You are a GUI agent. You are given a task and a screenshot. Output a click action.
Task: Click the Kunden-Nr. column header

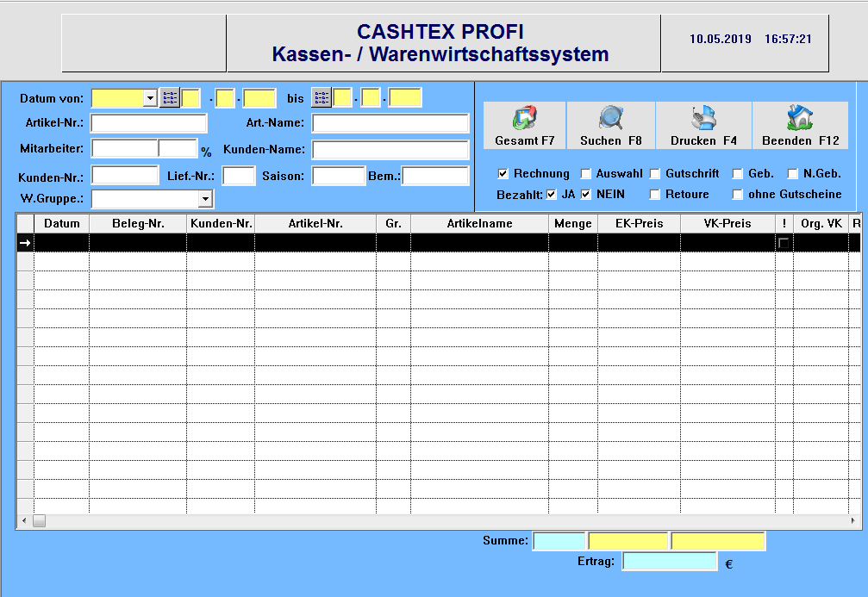pyautogui.click(x=221, y=223)
